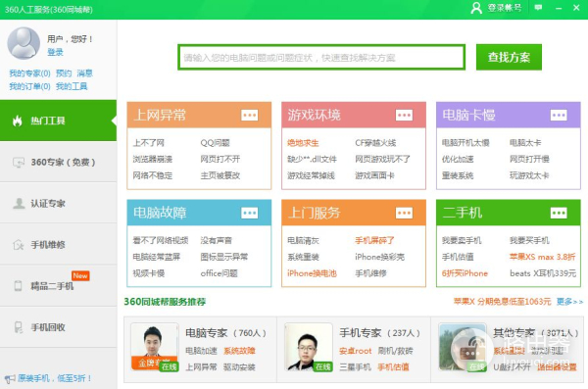Click the 手机专家 expert photo
588x389 pixels.
[x=309, y=347]
